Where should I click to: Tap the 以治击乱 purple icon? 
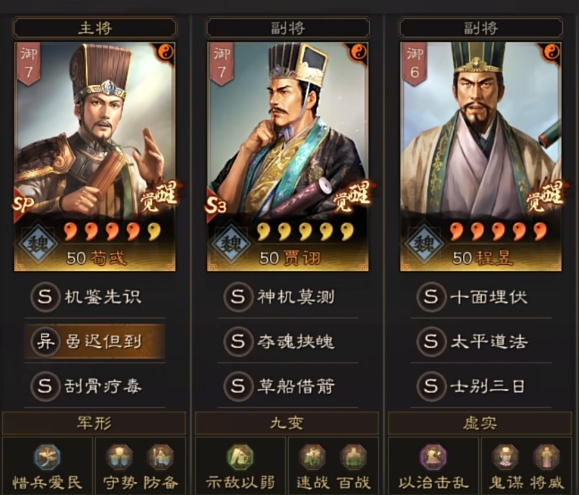click(x=433, y=457)
